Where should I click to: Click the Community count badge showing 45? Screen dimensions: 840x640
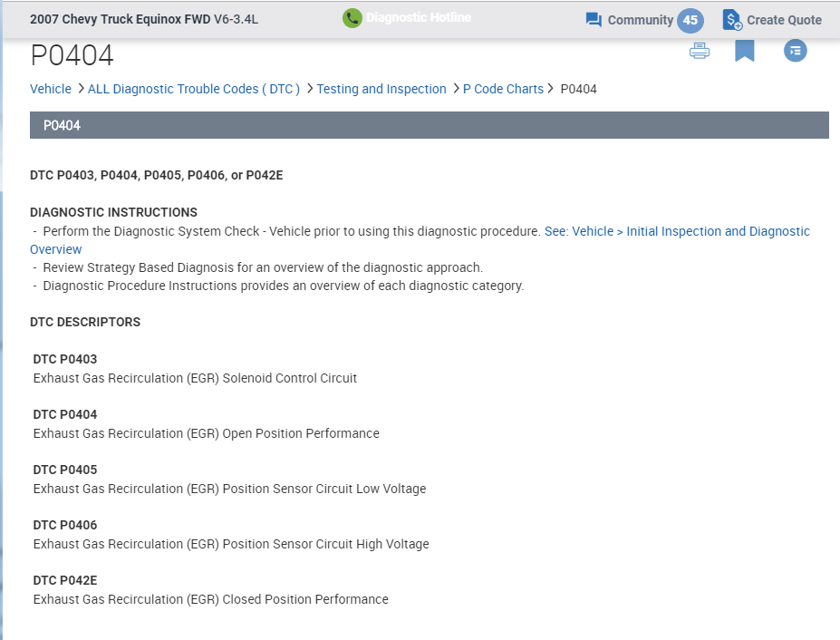pos(690,20)
